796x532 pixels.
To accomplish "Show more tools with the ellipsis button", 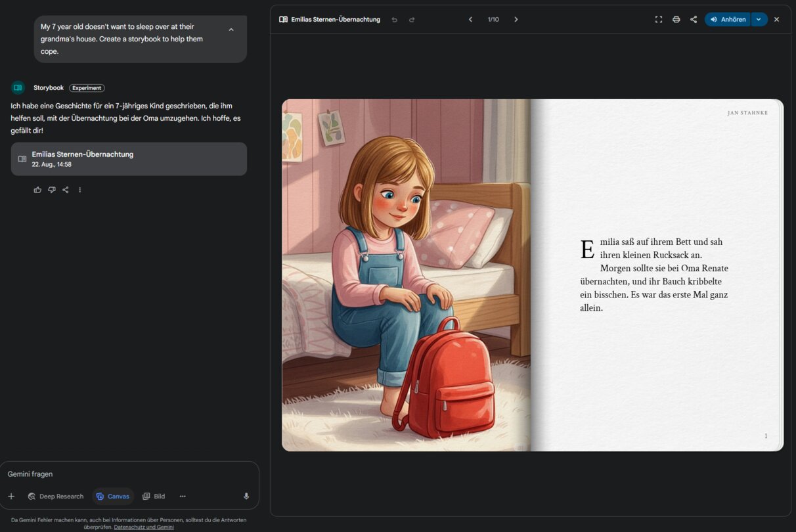I will pos(183,497).
